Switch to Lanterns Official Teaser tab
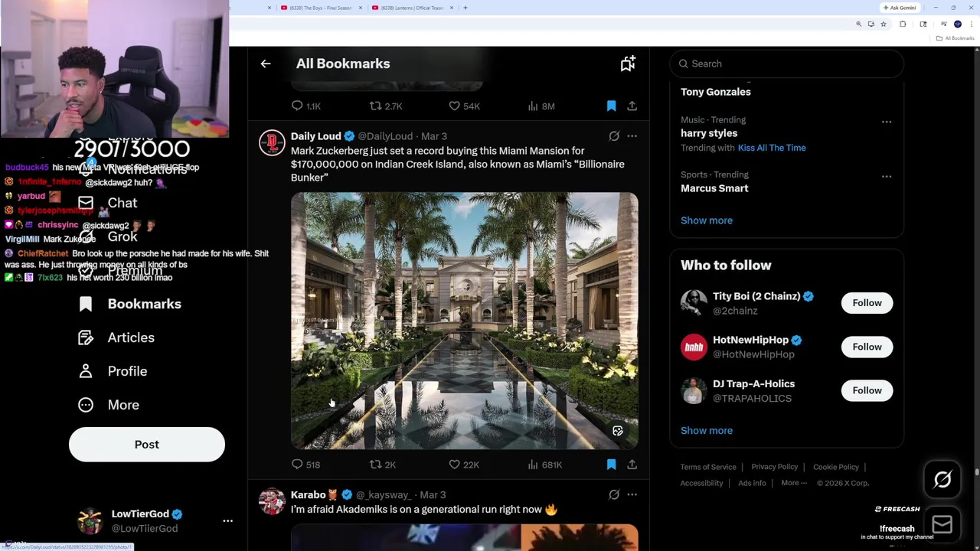This screenshot has width=980, height=551. [413, 8]
